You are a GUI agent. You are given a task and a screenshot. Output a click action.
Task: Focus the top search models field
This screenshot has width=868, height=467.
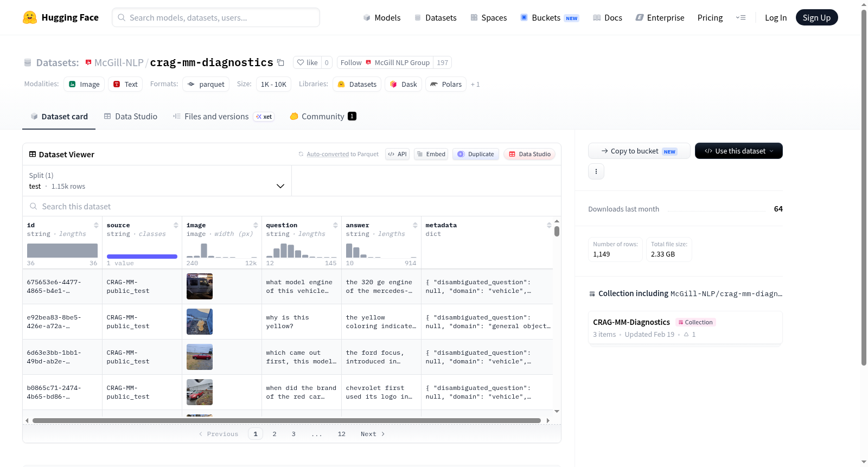[216, 17]
